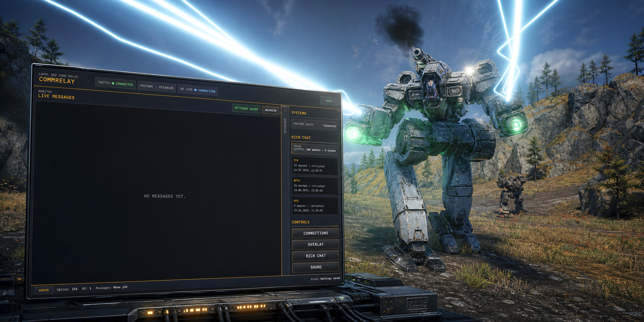Refresh the live messages list
644x322 pixels.
(x=270, y=110)
